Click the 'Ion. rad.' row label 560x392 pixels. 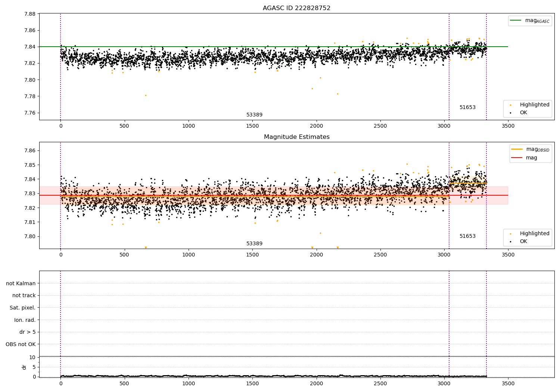[25, 320]
